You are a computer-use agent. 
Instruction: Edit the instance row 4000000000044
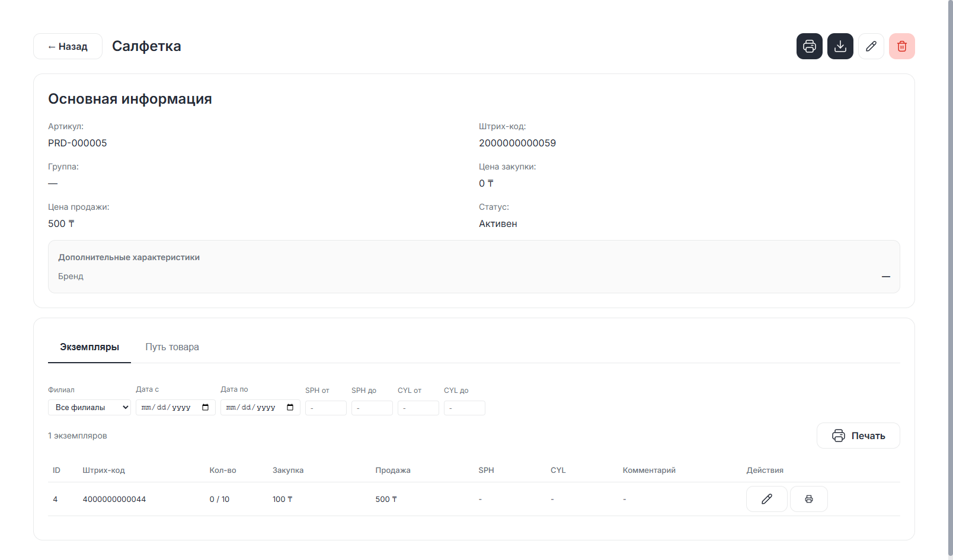[766, 499]
